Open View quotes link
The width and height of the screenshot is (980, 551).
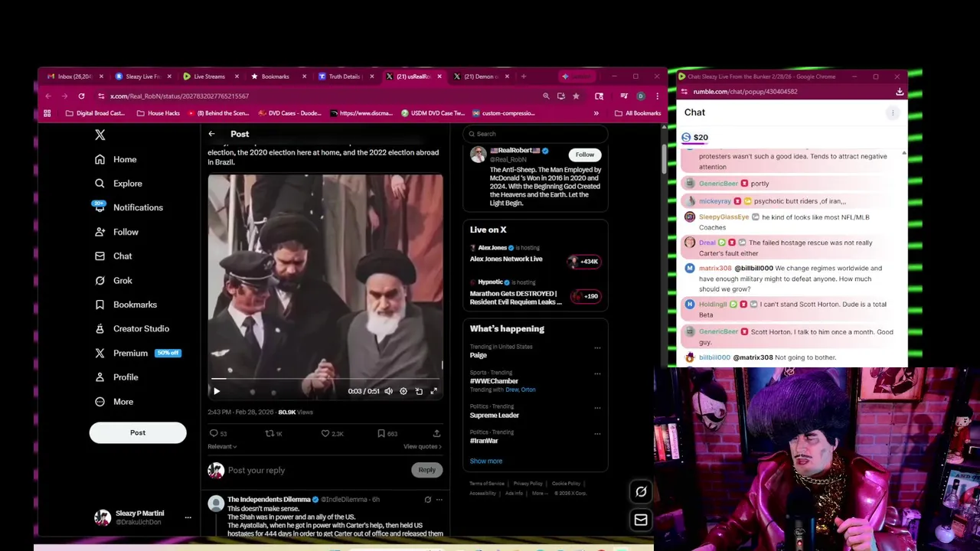[x=423, y=447]
